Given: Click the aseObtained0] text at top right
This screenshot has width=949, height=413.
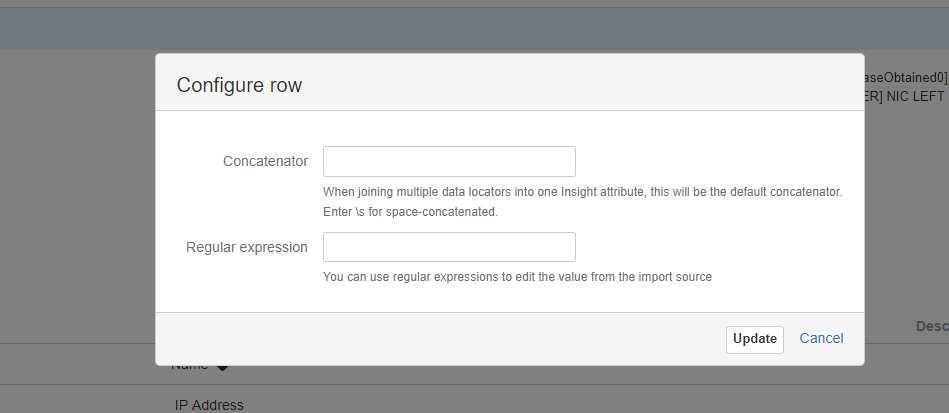Looking at the screenshot, I should 906,77.
